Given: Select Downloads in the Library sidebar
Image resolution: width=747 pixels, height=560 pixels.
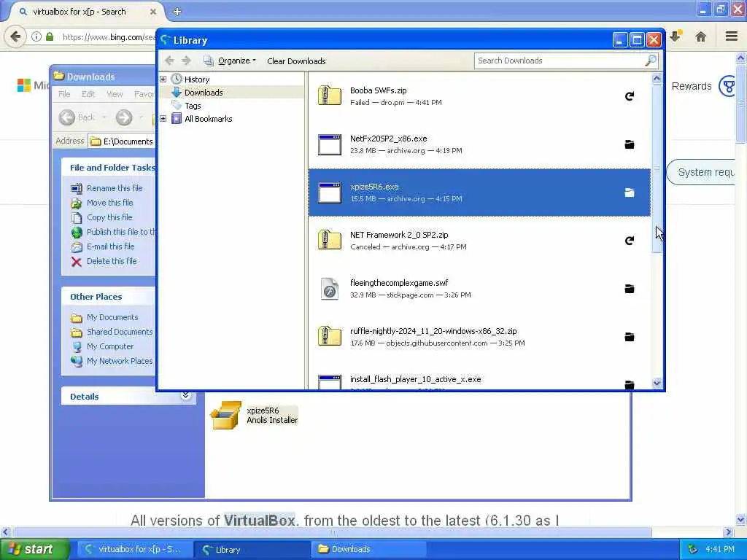Looking at the screenshot, I should click(x=204, y=93).
